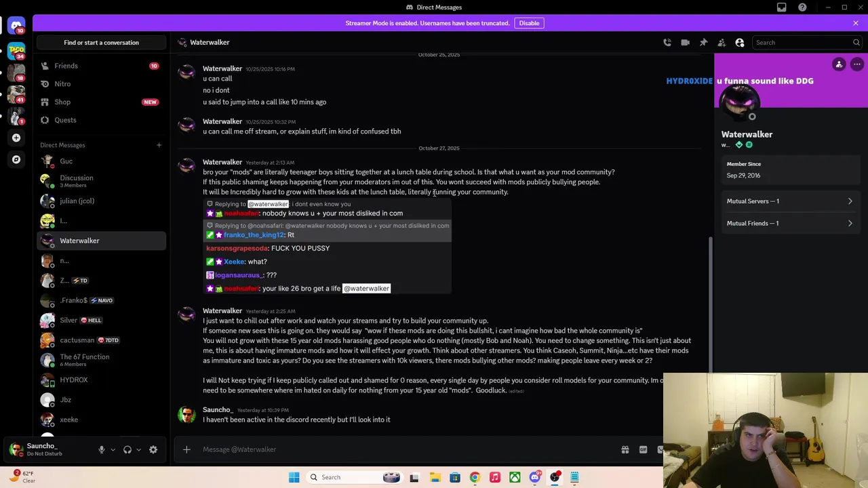Image resolution: width=868 pixels, height=488 pixels.
Task: Click Find or start a conversation
Action: (x=101, y=43)
